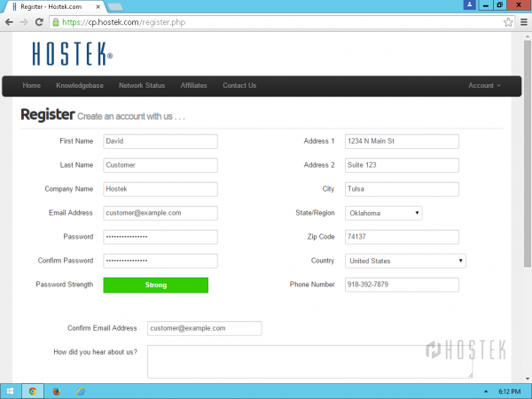
Task: Bookmark this page with the star icon
Action: coord(508,22)
